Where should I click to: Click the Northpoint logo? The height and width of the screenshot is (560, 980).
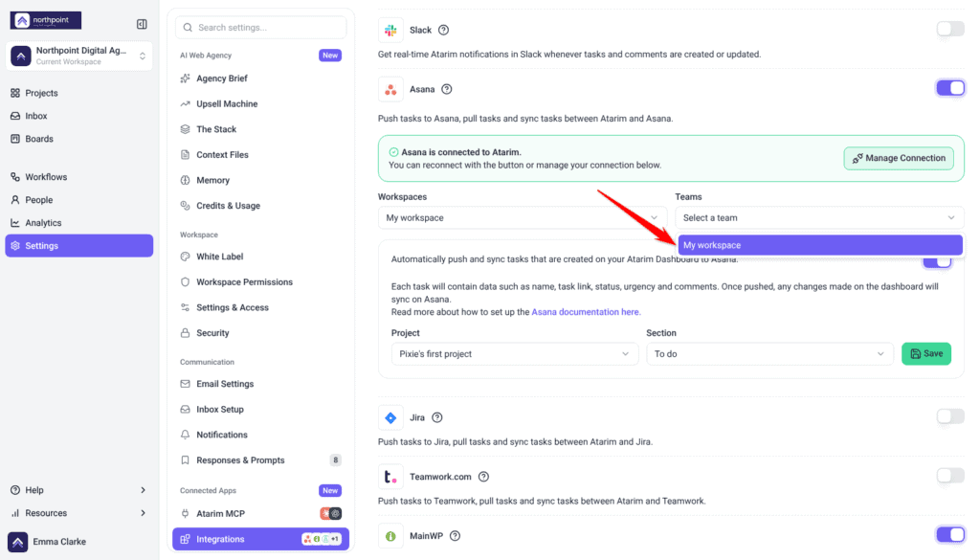click(x=46, y=21)
